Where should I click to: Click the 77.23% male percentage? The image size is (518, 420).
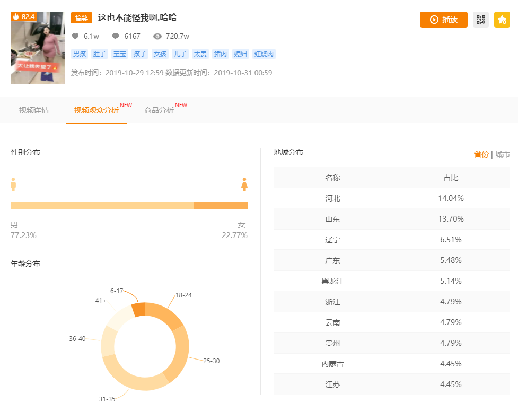click(x=23, y=235)
